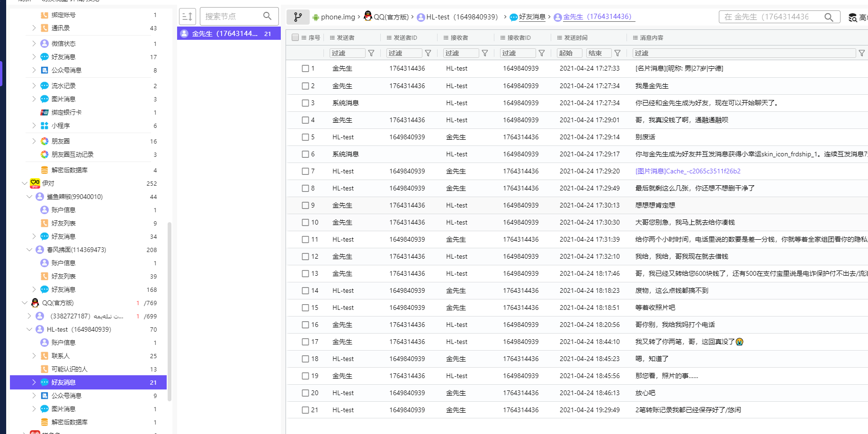
Task: Click the 金先生 (1764314436) breadcrumb link
Action: [597, 17]
